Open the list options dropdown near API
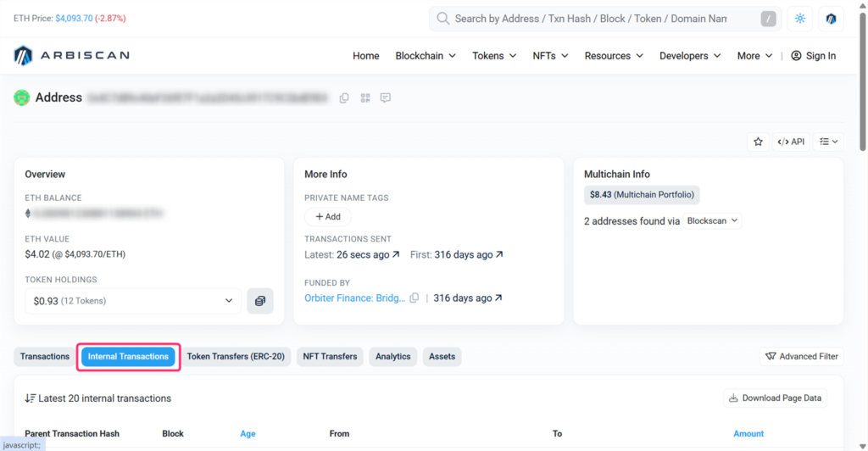868x451 pixels. [x=828, y=142]
